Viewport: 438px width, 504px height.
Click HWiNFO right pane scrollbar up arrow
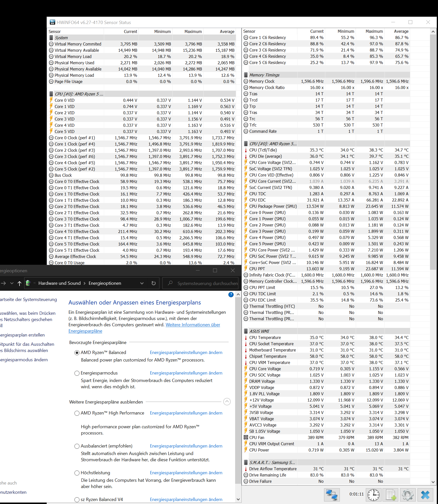click(433, 32)
